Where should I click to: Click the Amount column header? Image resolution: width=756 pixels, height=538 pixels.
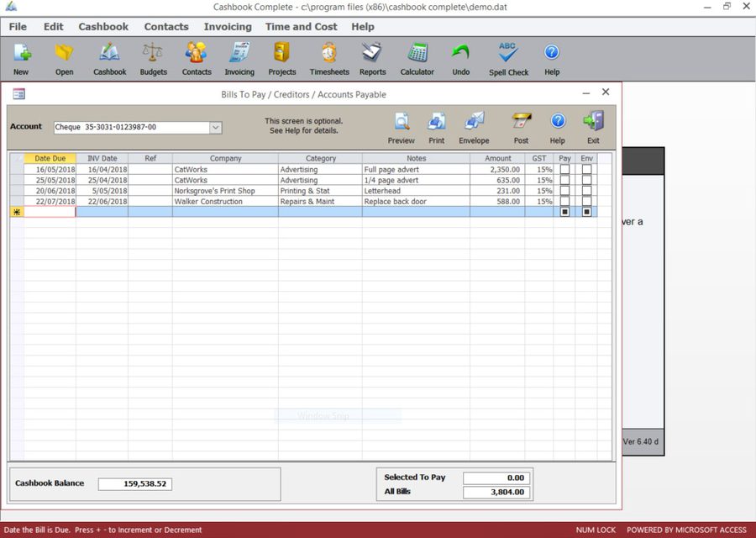[x=497, y=158]
